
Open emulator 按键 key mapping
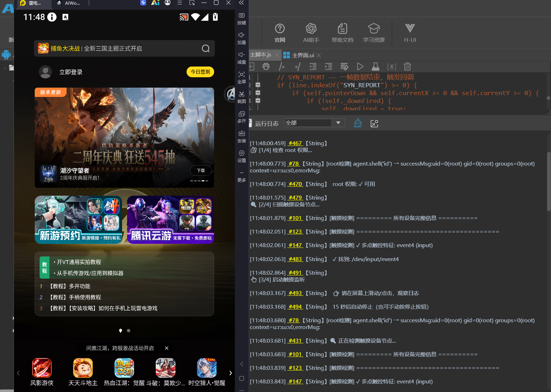point(242,19)
